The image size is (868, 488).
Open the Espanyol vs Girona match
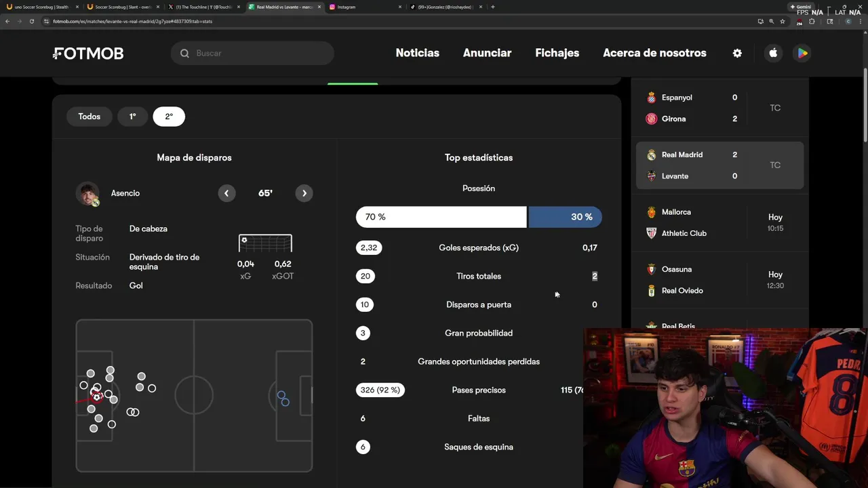pyautogui.click(x=719, y=108)
